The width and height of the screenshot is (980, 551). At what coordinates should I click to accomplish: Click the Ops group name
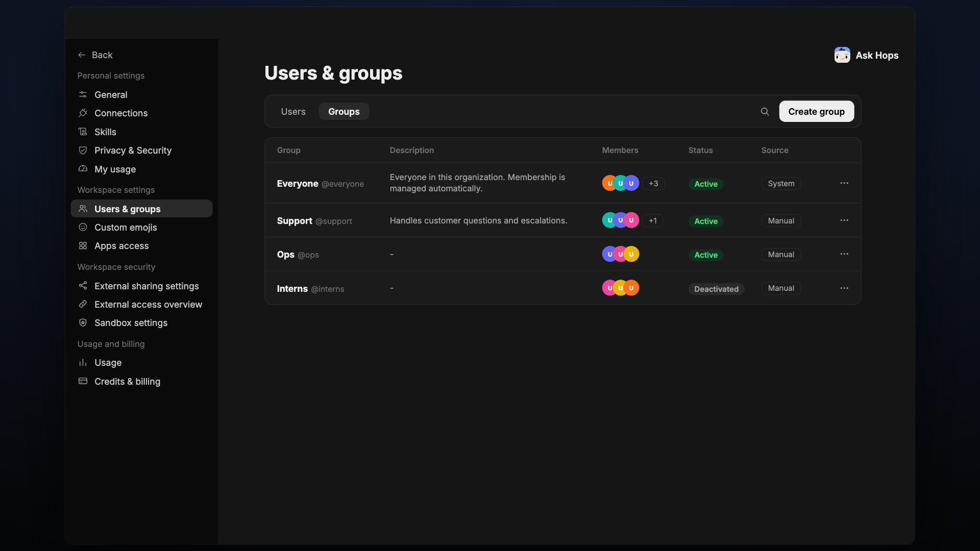(x=286, y=255)
